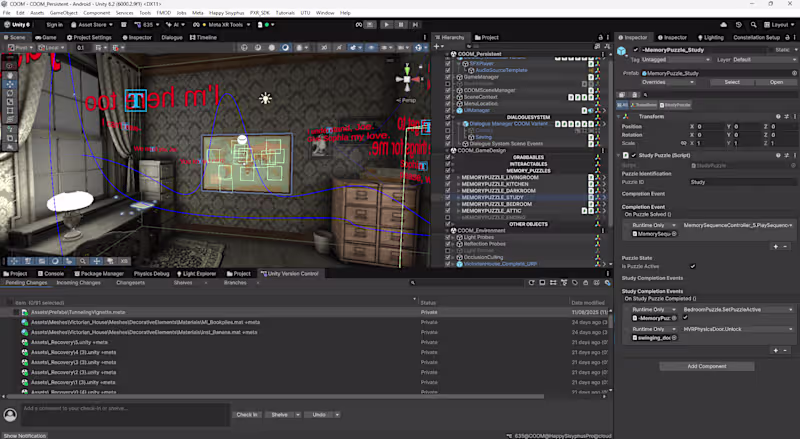
Task: Toggle Study Puzzle script enabled checkbox
Action: pos(634,155)
